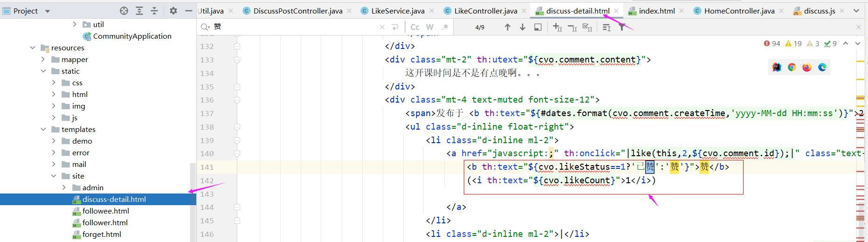
Task: Collapse the static folder
Action: click(43, 71)
